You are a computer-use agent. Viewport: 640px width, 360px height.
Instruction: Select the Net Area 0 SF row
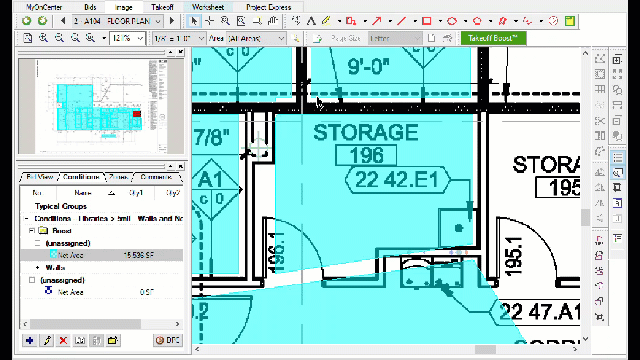coord(102,292)
